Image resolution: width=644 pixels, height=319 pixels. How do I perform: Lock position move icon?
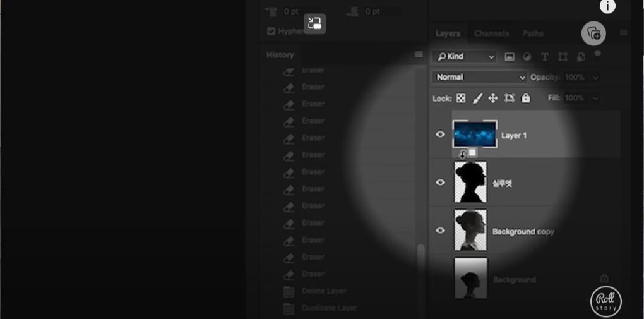(493, 99)
